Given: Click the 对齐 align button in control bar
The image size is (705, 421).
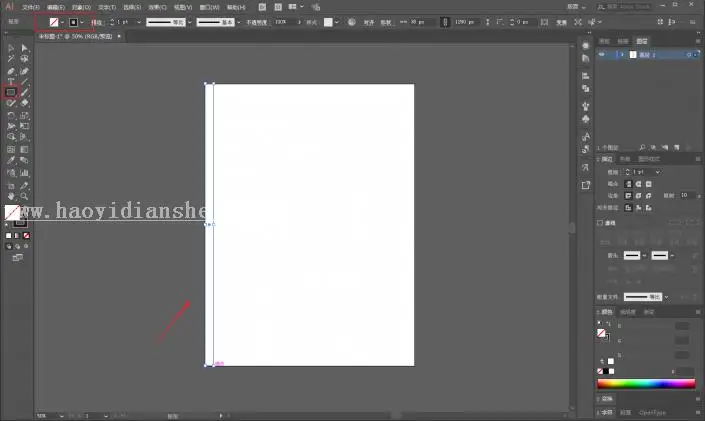Looking at the screenshot, I should [369, 22].
